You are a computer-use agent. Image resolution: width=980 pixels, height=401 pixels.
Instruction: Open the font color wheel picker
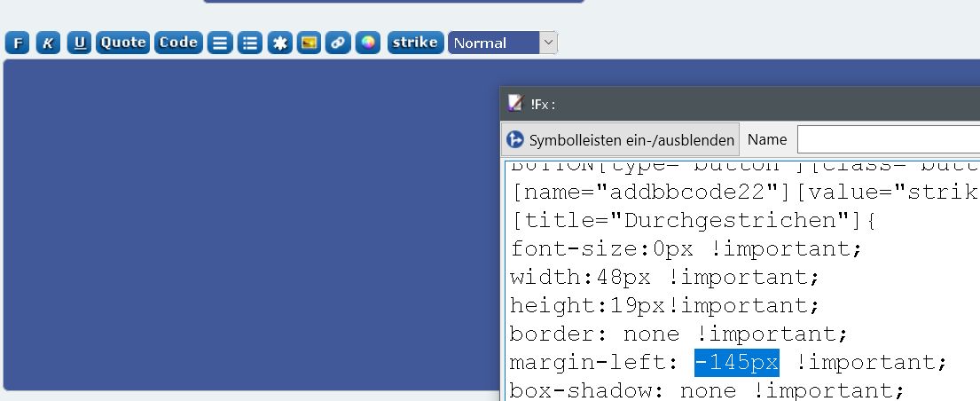click(368, 43)
